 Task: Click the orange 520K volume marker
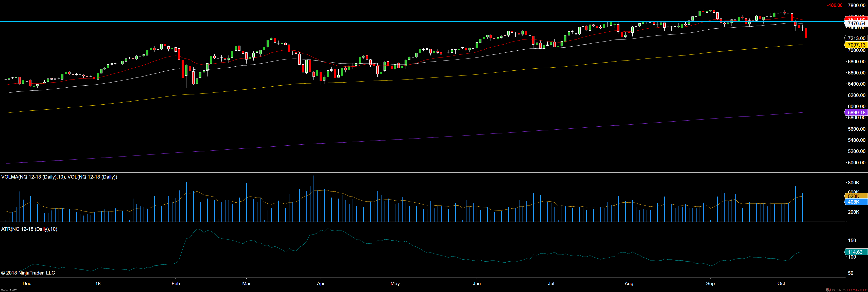pyautogui.click(x=856, y=196)
